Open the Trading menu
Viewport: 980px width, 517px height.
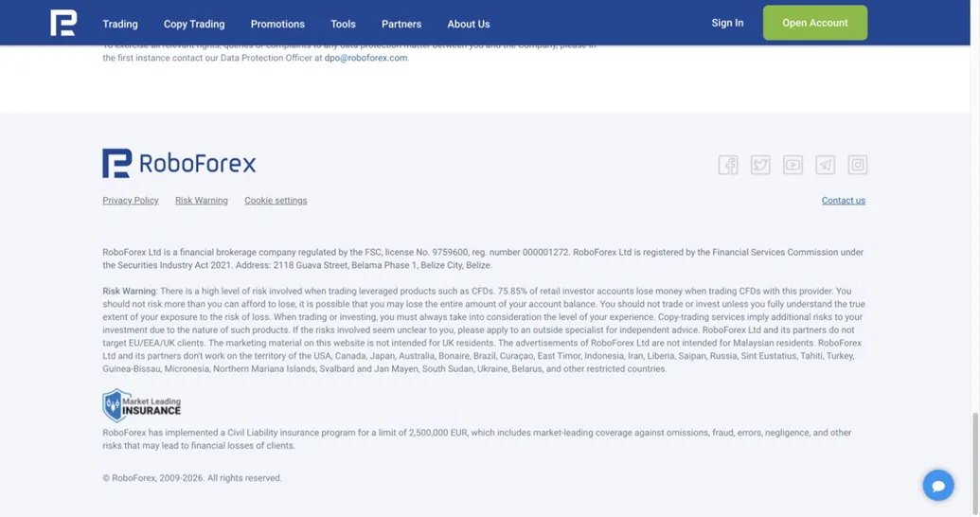click(x=120, y=24)
